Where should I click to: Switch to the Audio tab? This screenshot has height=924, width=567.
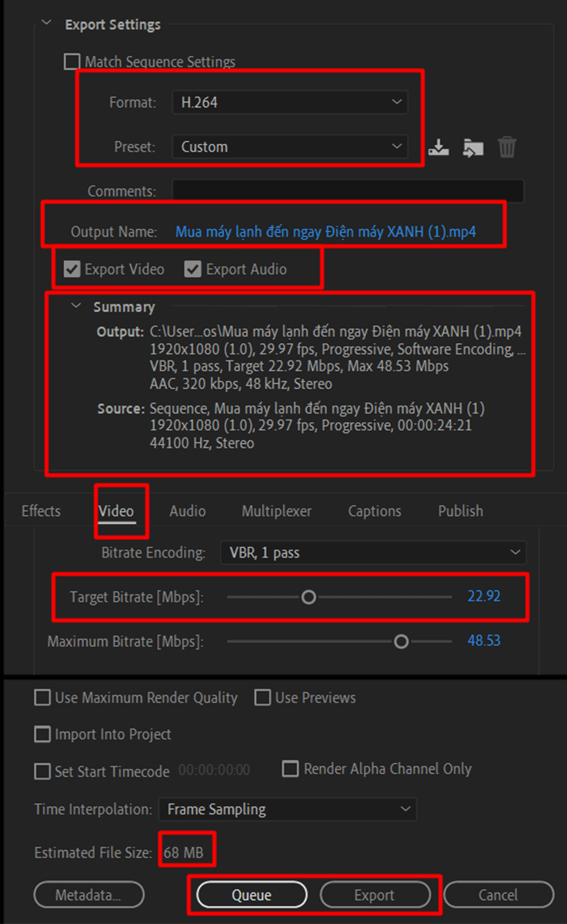[188, 511]
